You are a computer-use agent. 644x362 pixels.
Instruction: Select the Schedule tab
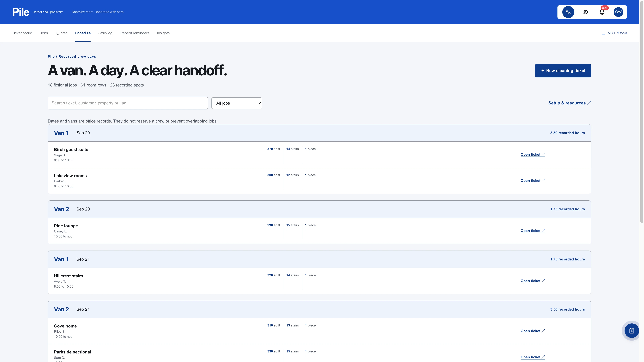click(83, 33)
